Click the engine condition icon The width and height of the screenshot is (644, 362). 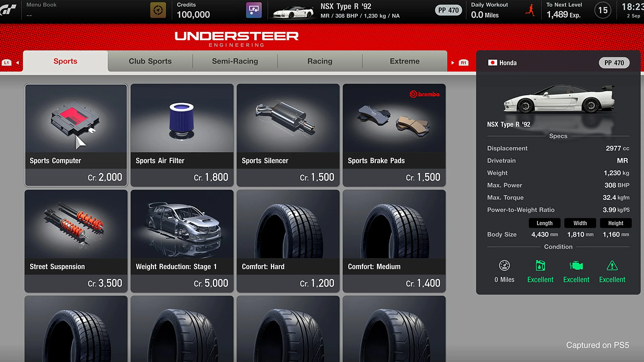576,266
